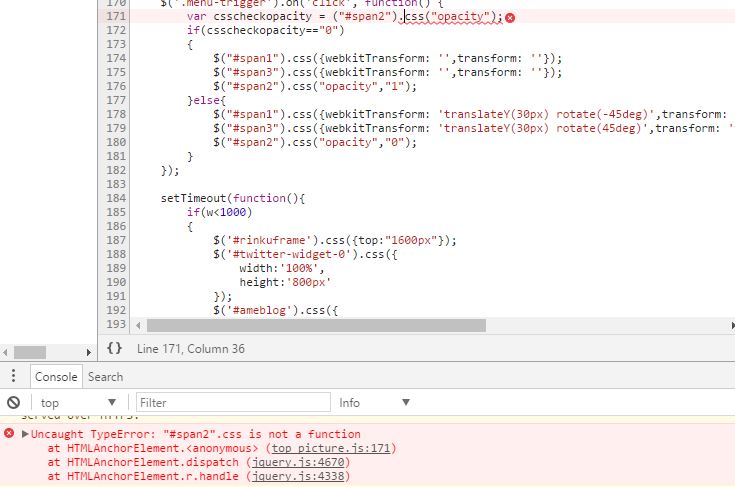Viewport: 735px width, 487px height.
Task: Toggle breakpoint on line number 178
Action: pos(116,115)
